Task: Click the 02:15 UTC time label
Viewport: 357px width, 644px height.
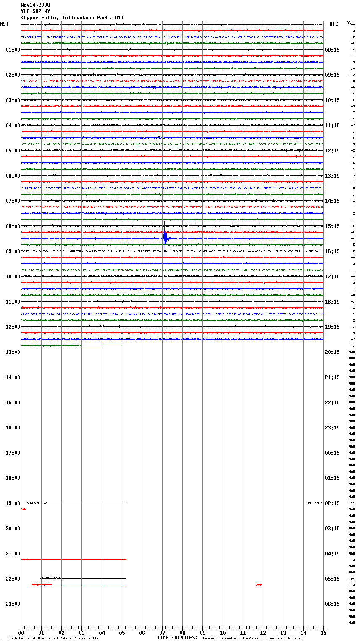Action: [332, 503]
